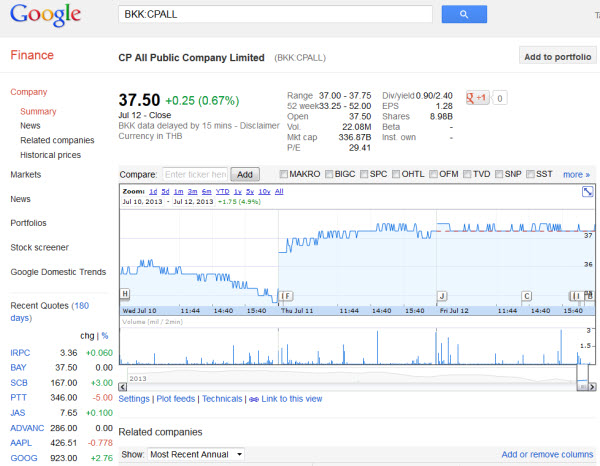600x466 pixels.
Task: Click the Add compare button
Action: tap(245, 174)
